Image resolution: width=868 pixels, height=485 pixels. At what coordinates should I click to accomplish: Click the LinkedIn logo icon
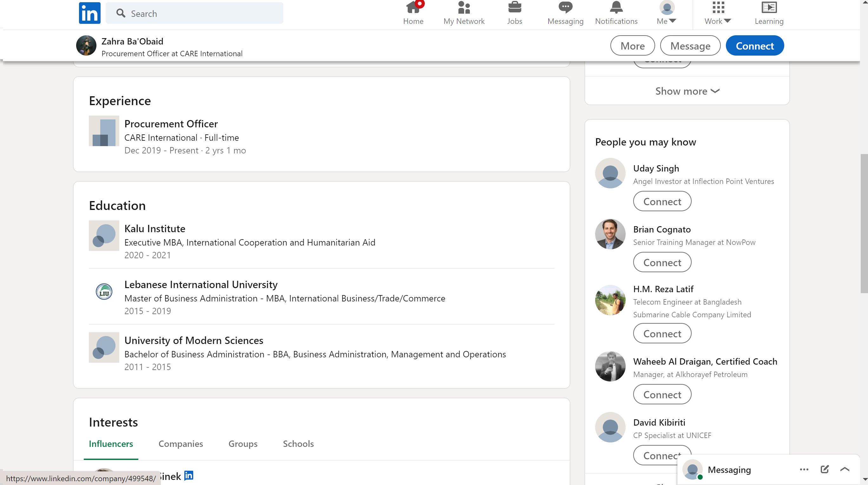(x=90, y=13)
